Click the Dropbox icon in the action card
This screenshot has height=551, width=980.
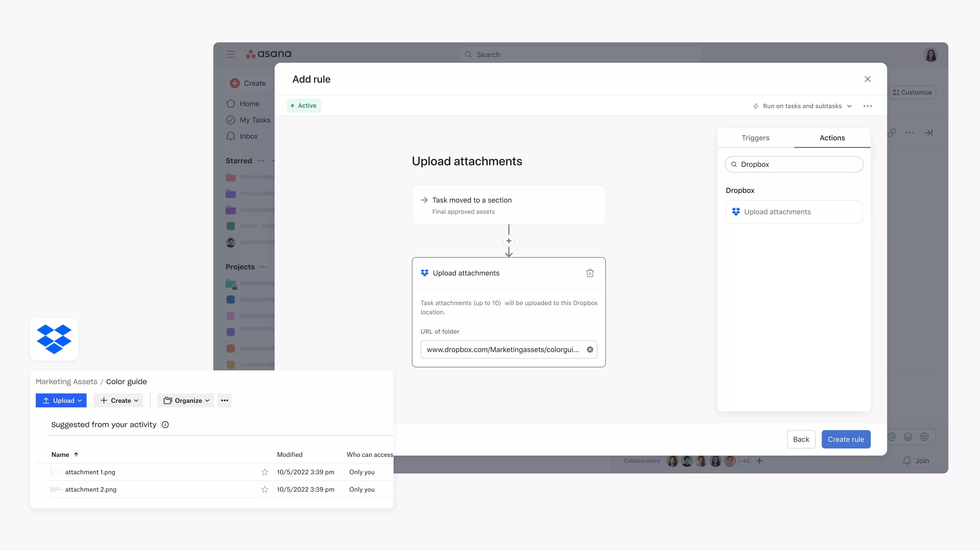point(424,272)
